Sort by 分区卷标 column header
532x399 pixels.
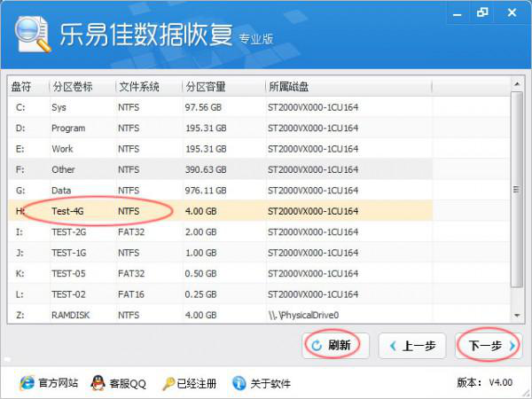pyautogui.click(x=82, y=87)
